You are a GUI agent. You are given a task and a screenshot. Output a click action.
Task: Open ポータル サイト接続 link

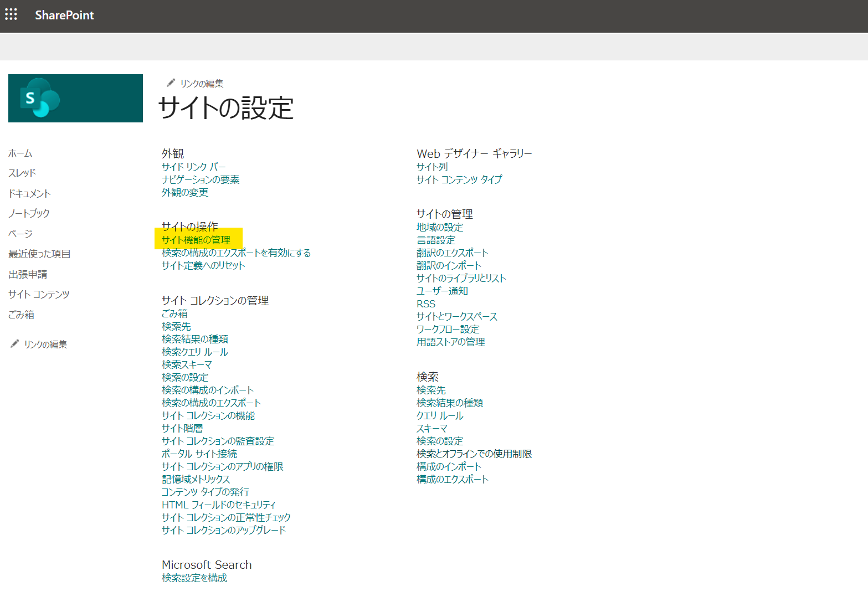[x=199, y=454]
